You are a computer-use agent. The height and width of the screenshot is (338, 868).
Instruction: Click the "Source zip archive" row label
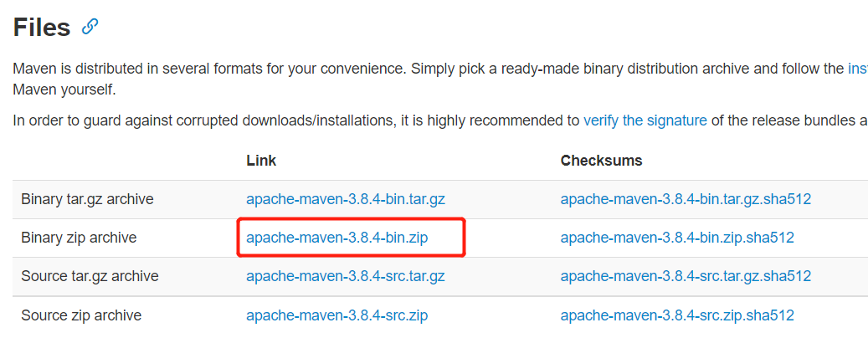coord(81,315)
